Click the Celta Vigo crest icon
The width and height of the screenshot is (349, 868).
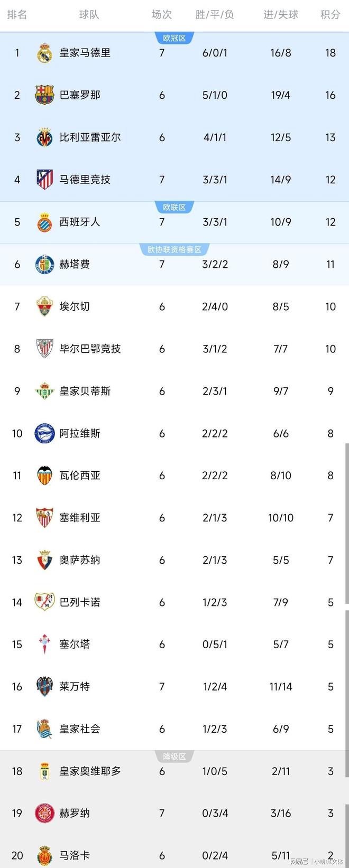click(x=44, y=644)
